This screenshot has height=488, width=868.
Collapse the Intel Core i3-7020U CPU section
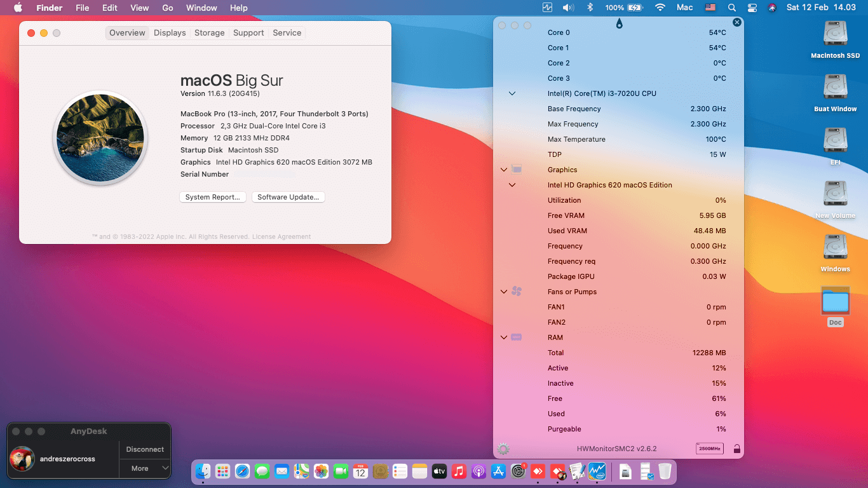pyautogui.click(x=512, y=93)
